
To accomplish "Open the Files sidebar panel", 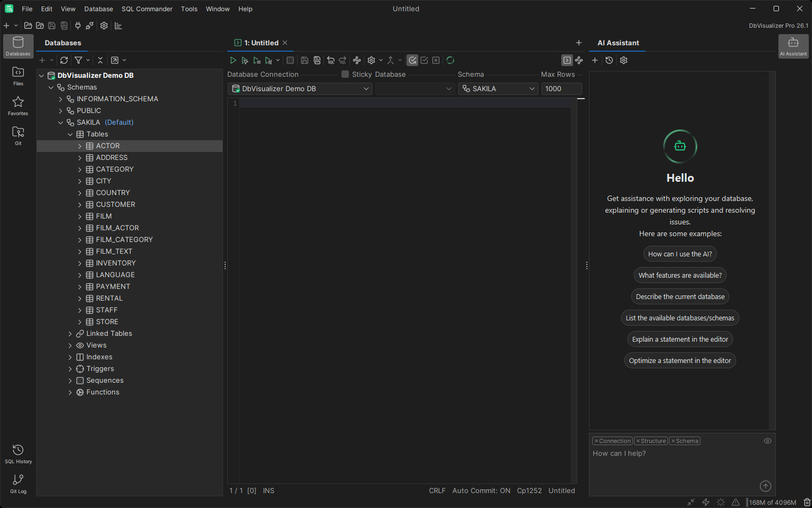I will 18,75.
